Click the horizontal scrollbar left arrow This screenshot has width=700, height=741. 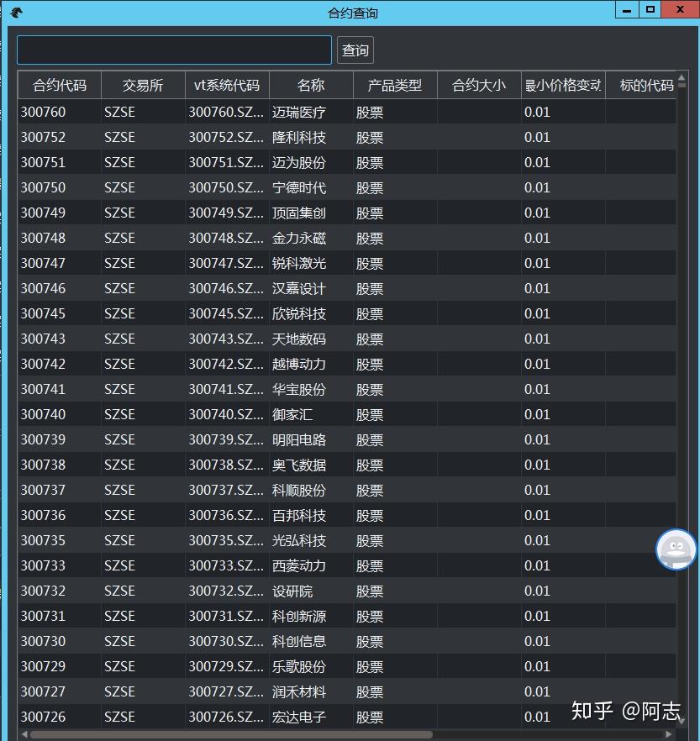pos(23,734)
